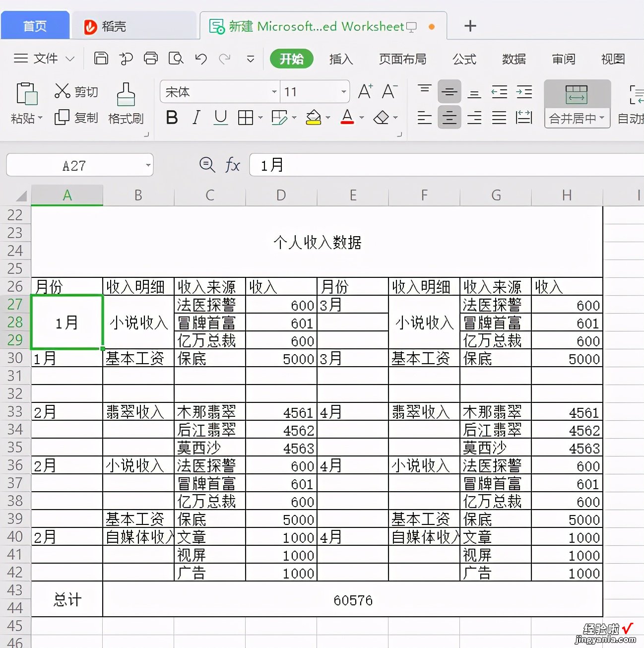This screenshot has height=648, width=644.
Task: Click the zoom magnifier beside formula bar
Action: click(x=207, y=165)
